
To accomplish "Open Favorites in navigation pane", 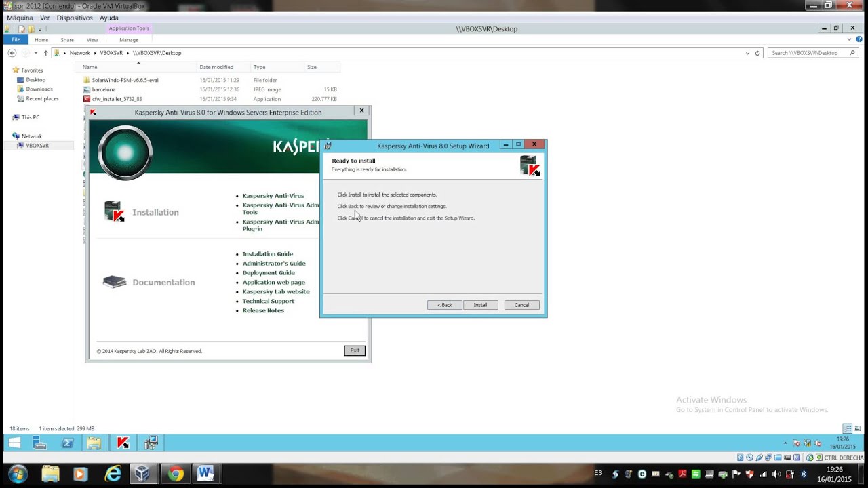I will 32,70.
